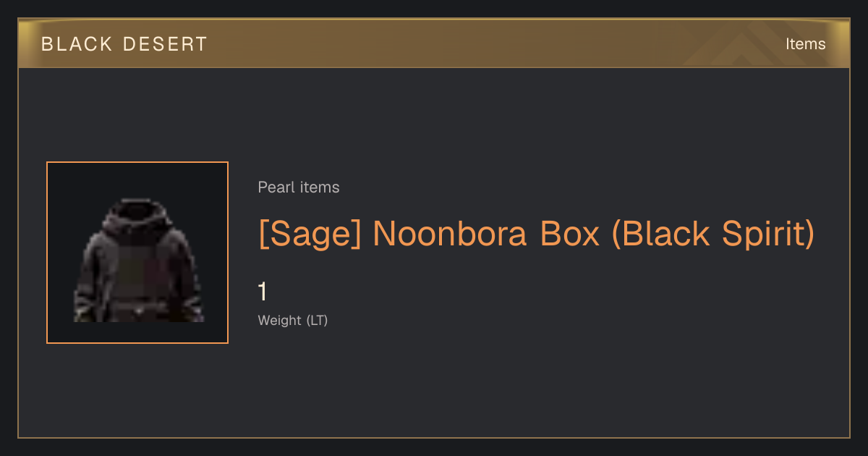This screenshot has width=868, height=456.
Task: Select the Pearl items category label
Action: click(299, 187)
